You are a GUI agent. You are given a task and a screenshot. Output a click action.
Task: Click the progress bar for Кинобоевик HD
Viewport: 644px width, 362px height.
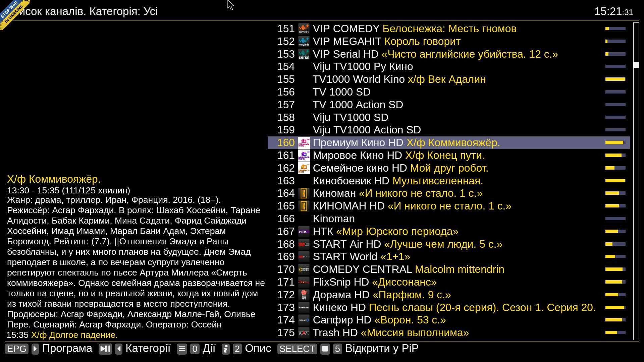coord(615,181)
